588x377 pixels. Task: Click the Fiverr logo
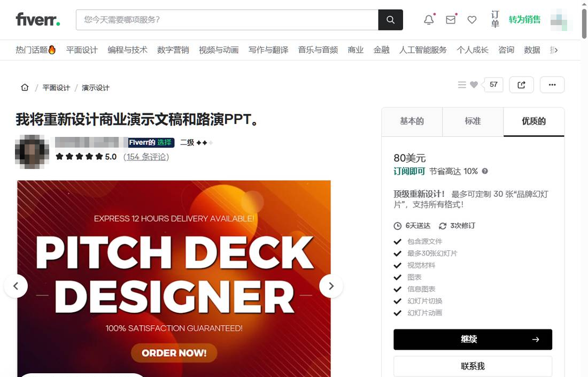(37, 19)
